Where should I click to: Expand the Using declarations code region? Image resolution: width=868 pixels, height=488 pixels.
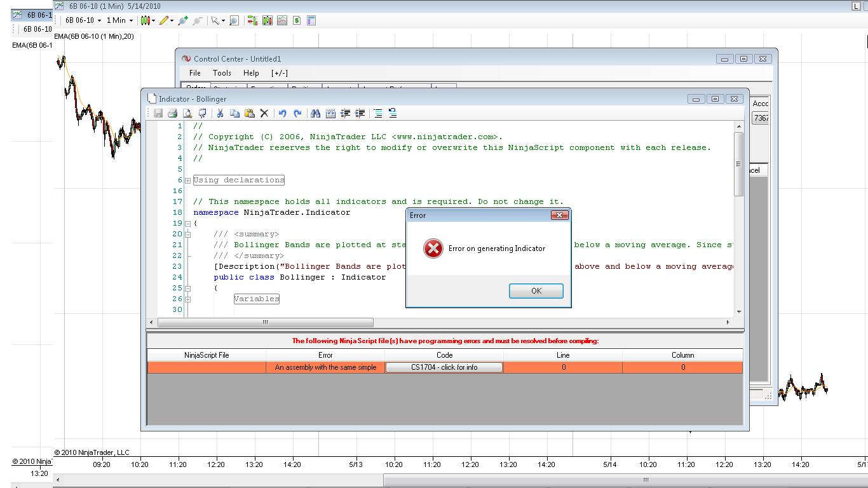pos(187,180)
